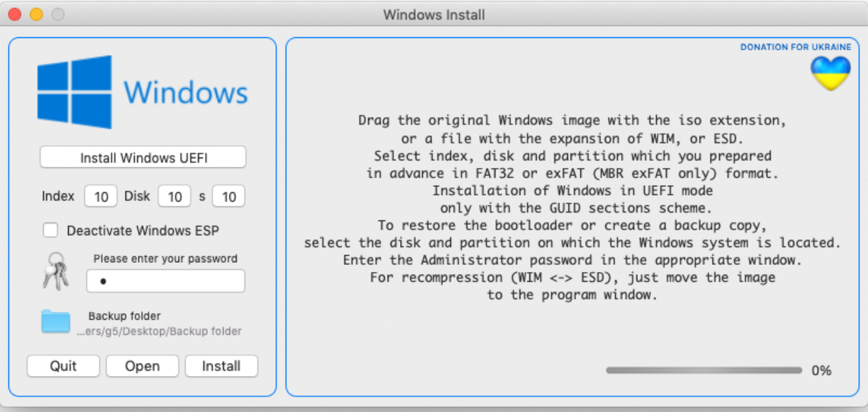Screen dimensions: 868x412
Task: Click the installation progress bar
Action: click(704, 370)
